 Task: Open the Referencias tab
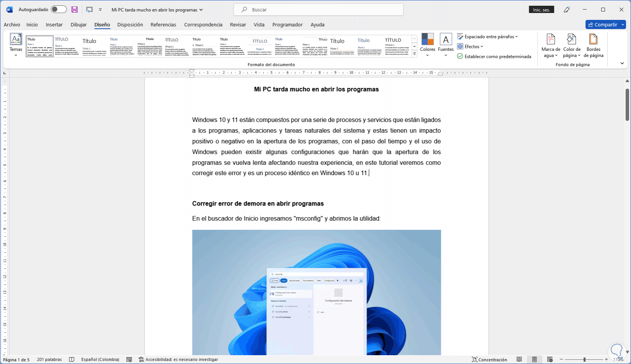pyautogui.click(x=163, y=24)
